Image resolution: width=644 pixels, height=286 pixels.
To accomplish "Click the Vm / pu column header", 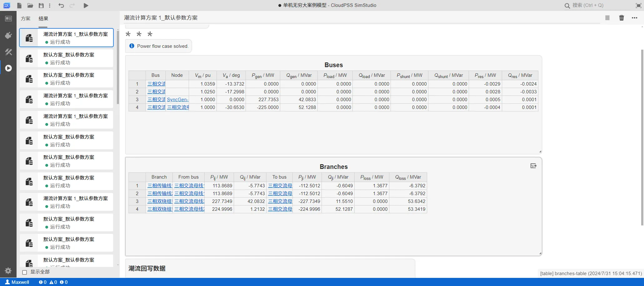I will [203, 75].
